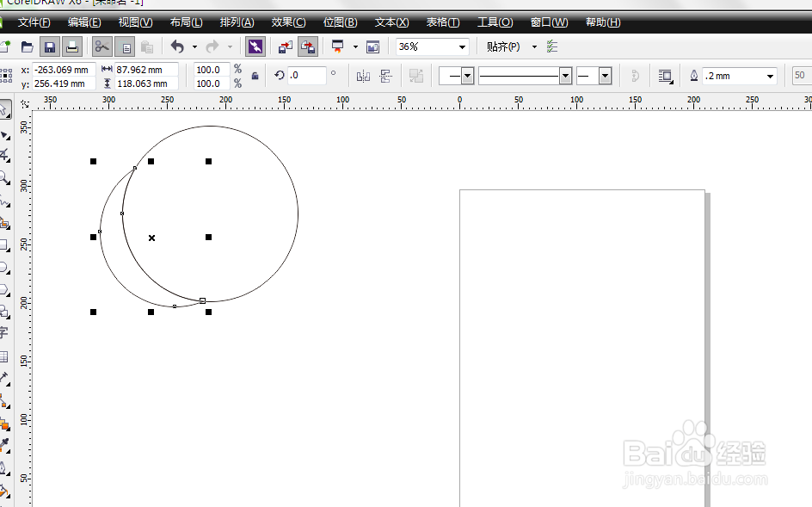The image size is (812, 507).
Task: Click the Mirror vertically icon
Action: tap(386, 77)
